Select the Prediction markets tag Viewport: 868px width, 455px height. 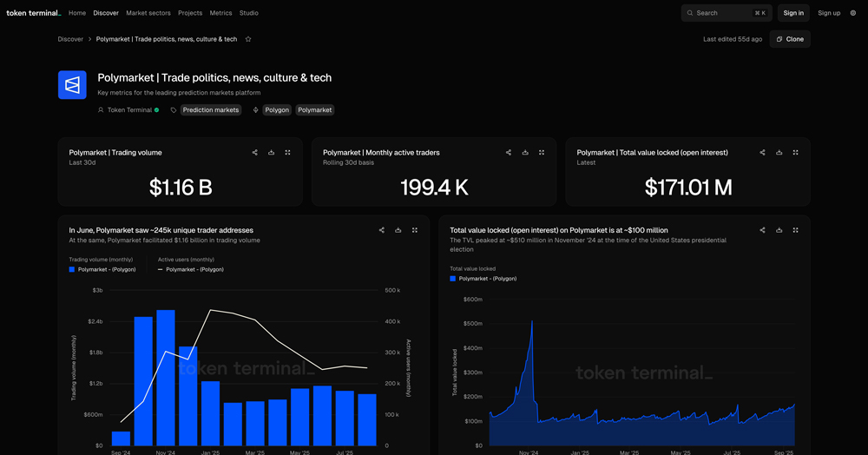click(x=210, y=110)
